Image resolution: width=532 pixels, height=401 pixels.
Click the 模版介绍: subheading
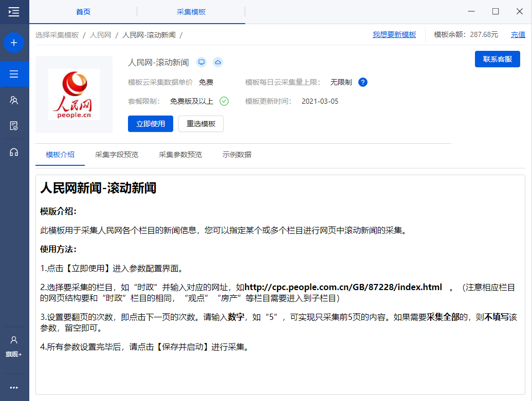pyautogui.click(x=59, y=211)
